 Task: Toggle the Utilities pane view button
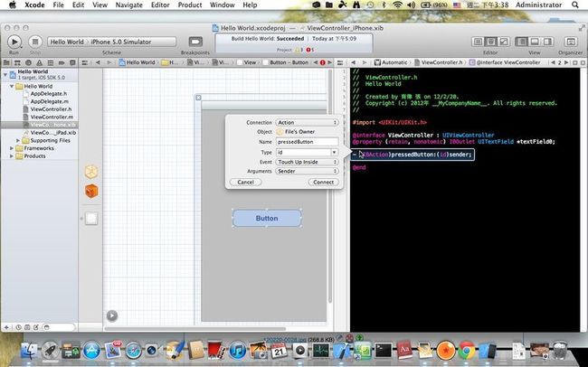tap(547, 42)
